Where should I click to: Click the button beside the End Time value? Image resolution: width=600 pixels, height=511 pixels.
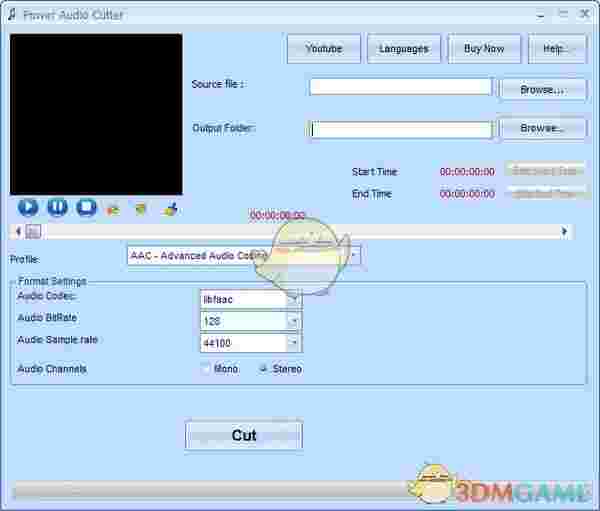545,193
